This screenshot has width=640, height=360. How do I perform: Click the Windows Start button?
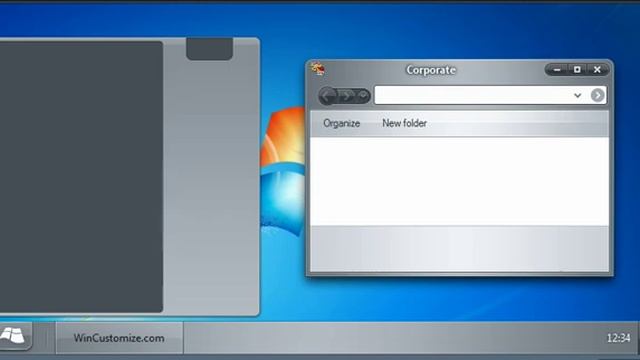(14, 336)
